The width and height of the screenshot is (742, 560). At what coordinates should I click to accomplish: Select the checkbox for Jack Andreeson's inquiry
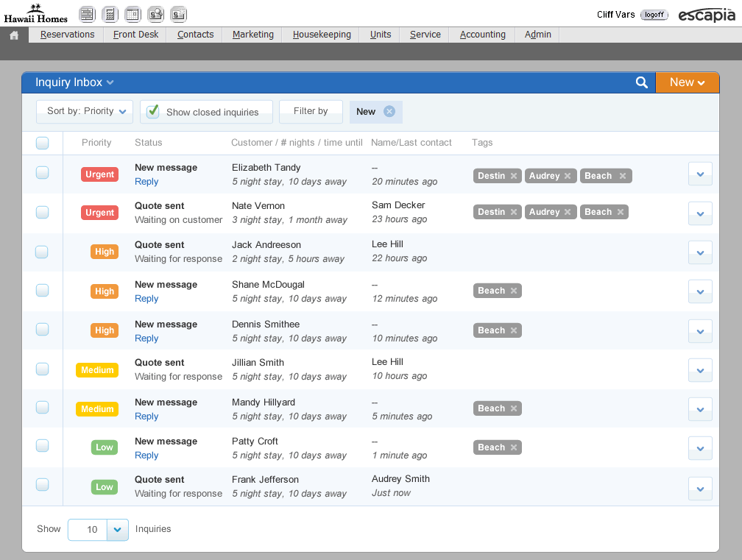tap(42, 252)
